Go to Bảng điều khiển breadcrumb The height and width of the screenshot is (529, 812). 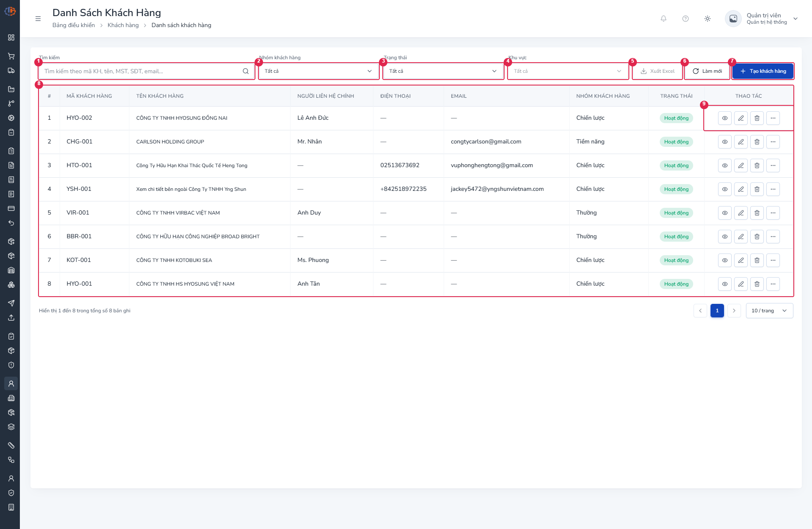click(74, 25)
